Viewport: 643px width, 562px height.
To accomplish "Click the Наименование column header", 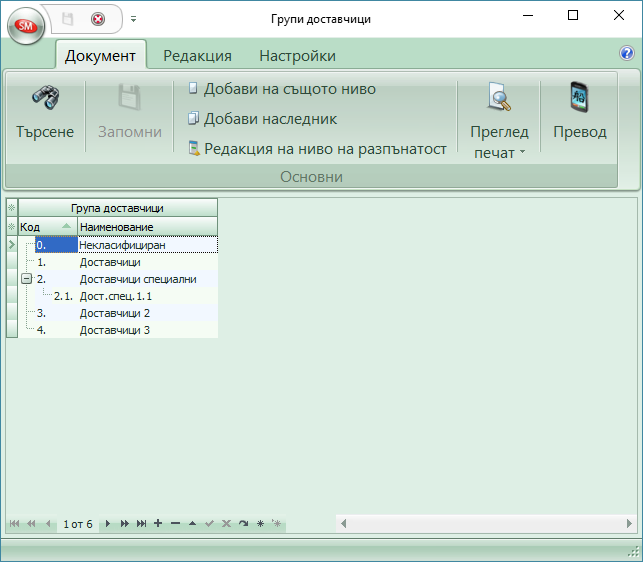I will [147, 227].
